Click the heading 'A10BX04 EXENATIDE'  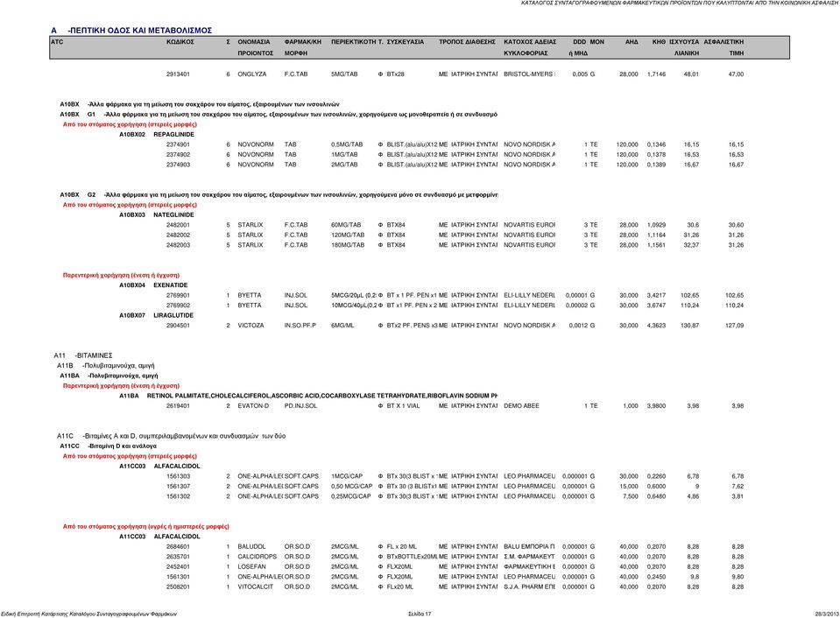[x=153, y=285]
